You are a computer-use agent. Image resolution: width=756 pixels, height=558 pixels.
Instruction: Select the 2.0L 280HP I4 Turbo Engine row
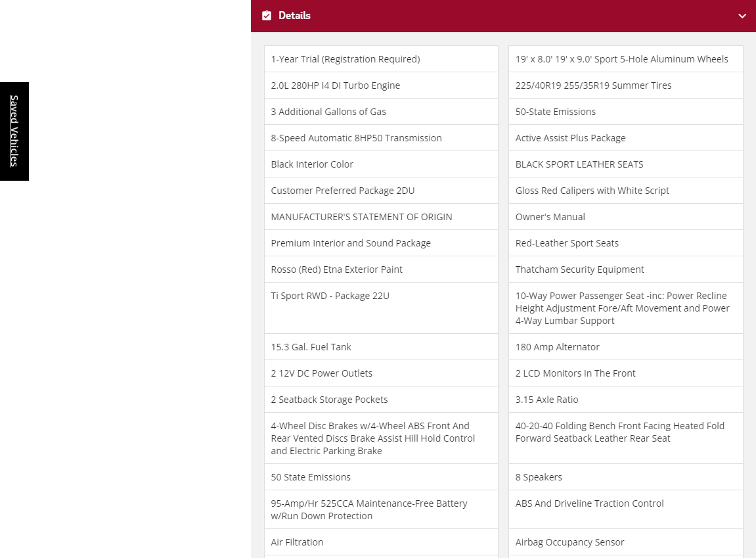(x=335, y=85)
